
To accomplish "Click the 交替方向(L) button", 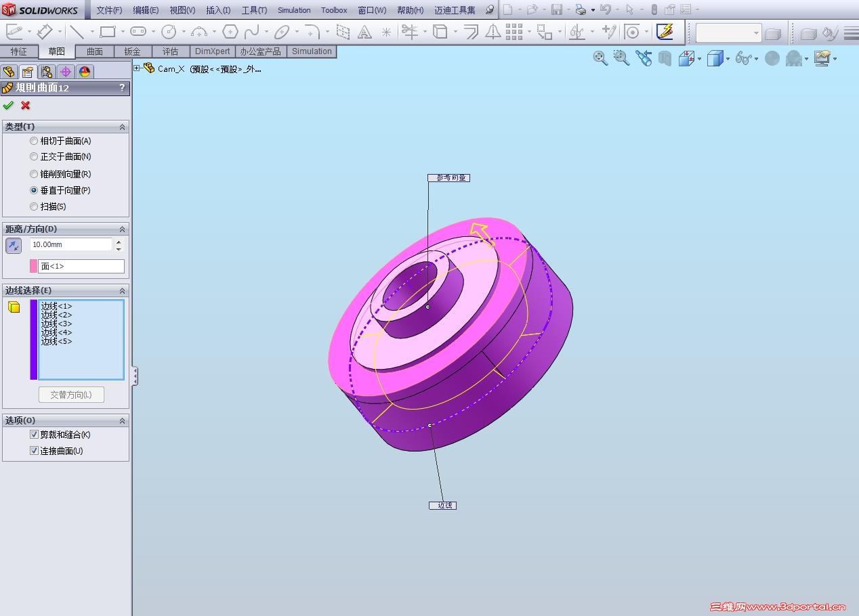I will point(71,395).
